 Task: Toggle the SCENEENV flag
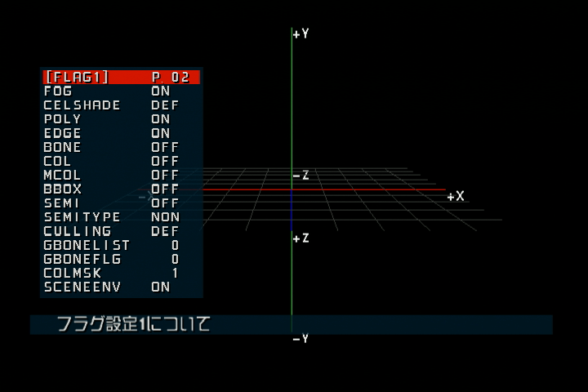pos(122,287)
